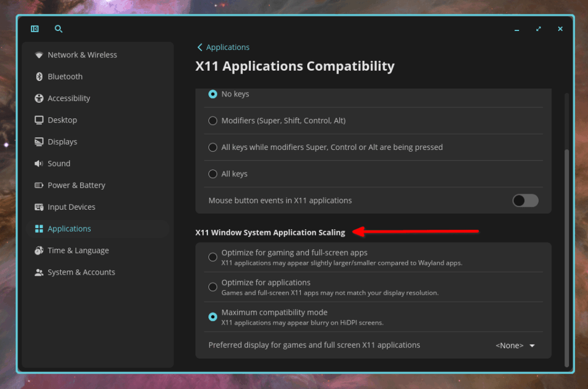Click the System Settings app icon
Image resolution: width=588 pixels, height=389 pixels.
[34, 28]
